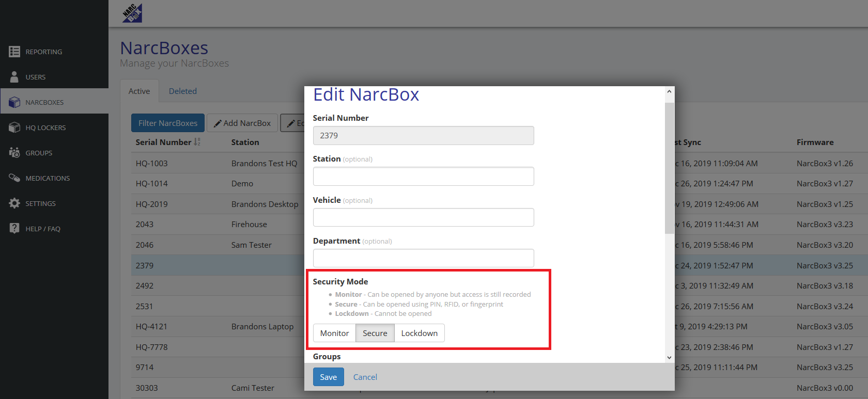
Task: Select row with serial 2531
Action: [144, 306]
